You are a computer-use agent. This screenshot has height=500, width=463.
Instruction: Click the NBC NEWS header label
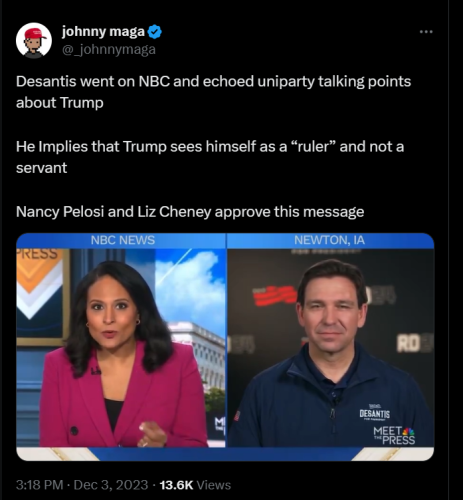[123, 240]
